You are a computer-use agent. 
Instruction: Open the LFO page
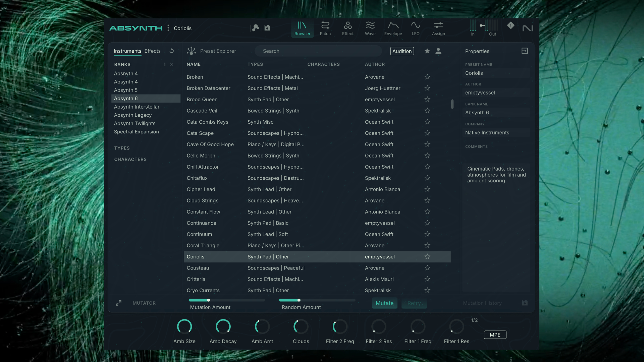(x=415, y=28)
